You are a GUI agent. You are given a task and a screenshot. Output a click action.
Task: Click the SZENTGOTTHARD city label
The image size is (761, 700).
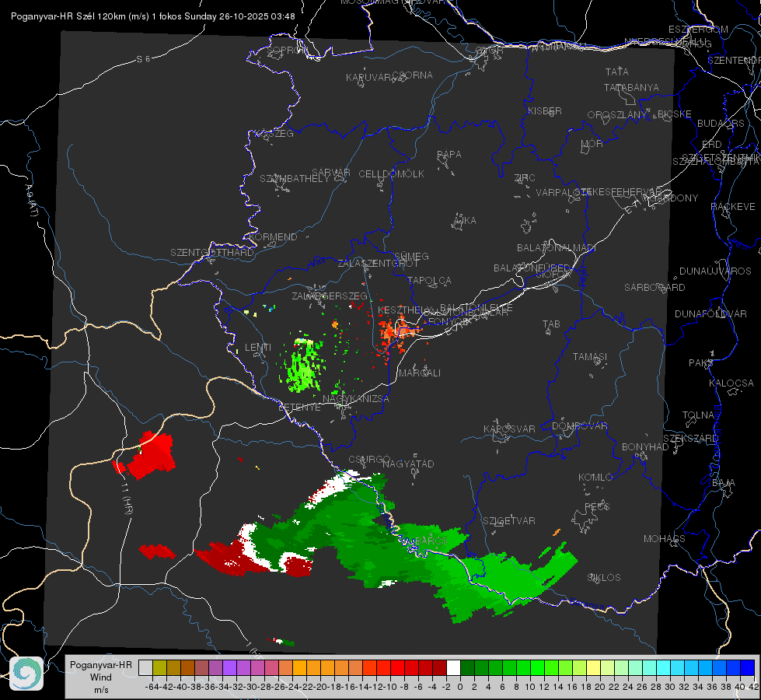pos(212,253)
